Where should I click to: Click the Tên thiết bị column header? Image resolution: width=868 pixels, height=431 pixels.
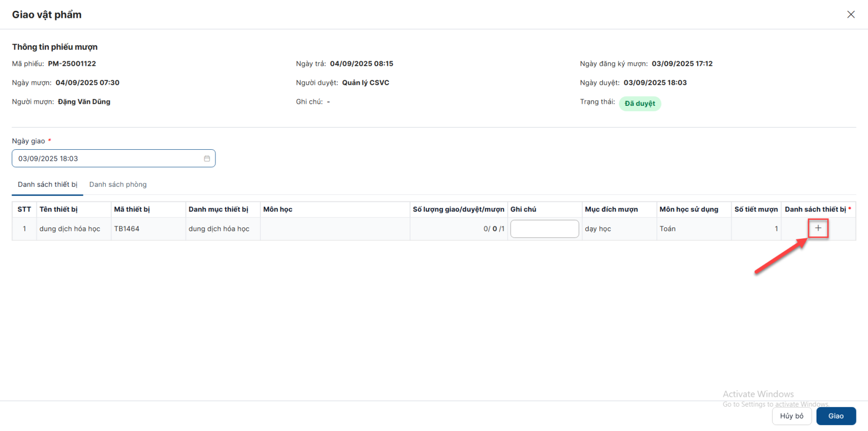(59, 210)
